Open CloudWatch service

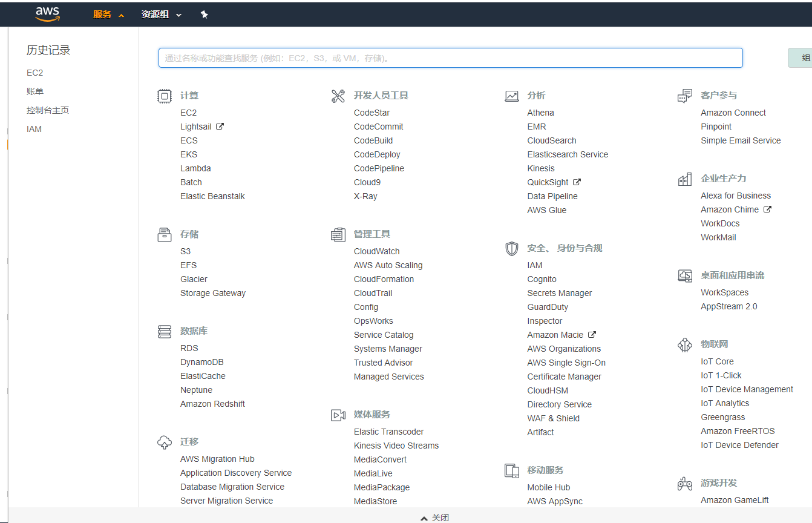point(376,251)
